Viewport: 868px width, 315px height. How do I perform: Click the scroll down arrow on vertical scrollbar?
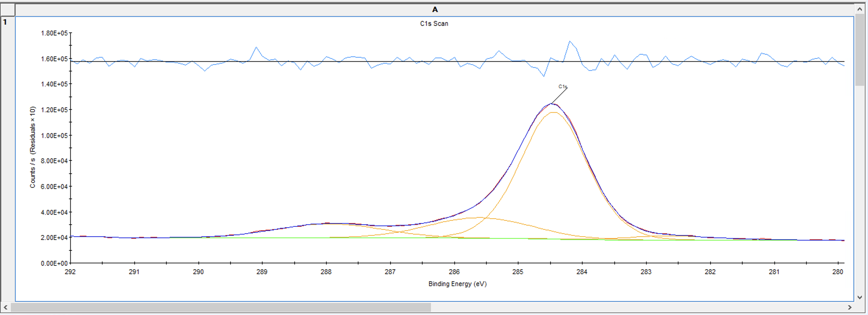[860, 297]
